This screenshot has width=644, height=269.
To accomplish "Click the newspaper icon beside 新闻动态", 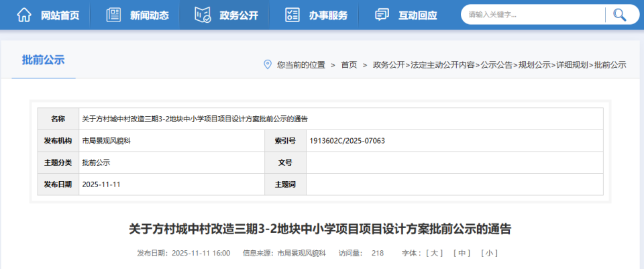I will 113,15.
